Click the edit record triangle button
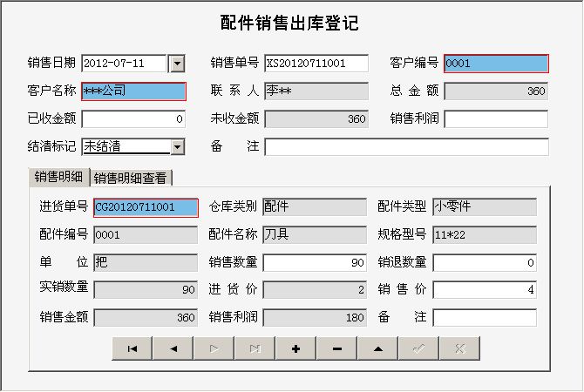Viewport: 584px width, 392px height. [378, 348]
